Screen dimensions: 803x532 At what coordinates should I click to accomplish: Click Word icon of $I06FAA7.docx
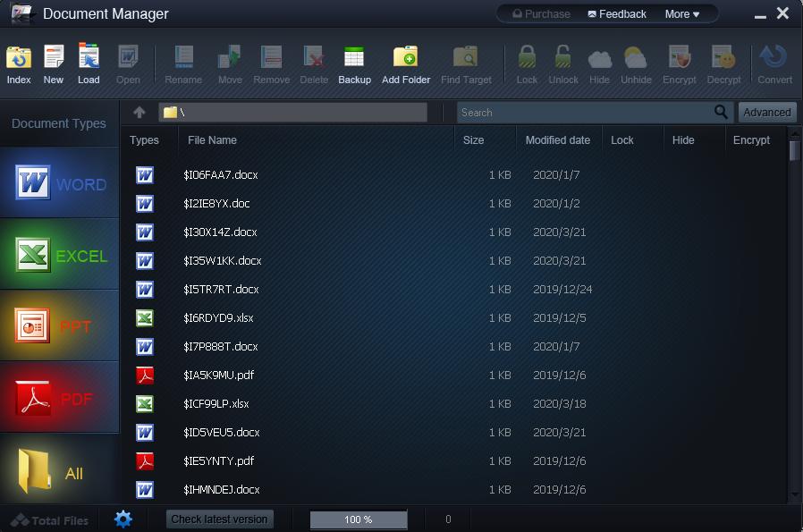[x=145, y=175]
